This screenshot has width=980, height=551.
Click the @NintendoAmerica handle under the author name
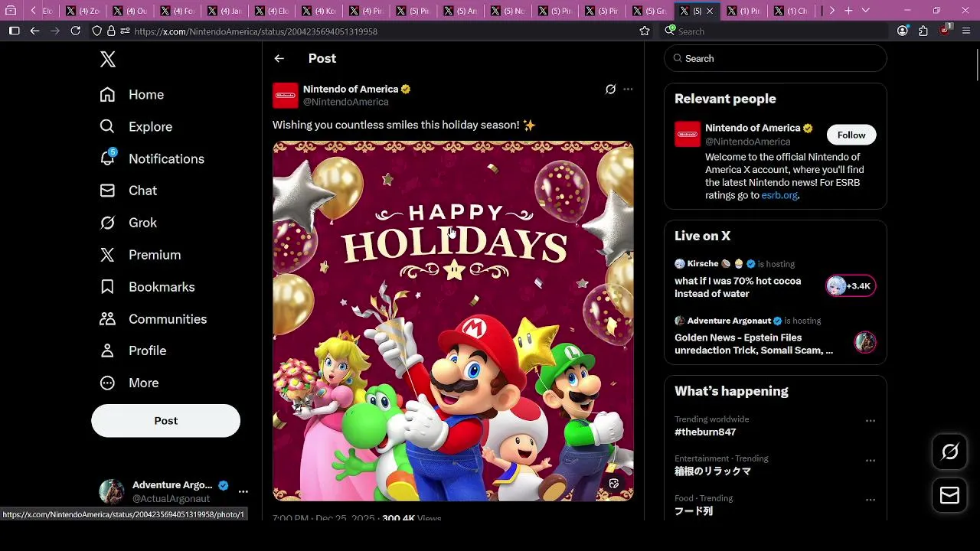coord(346,102)
